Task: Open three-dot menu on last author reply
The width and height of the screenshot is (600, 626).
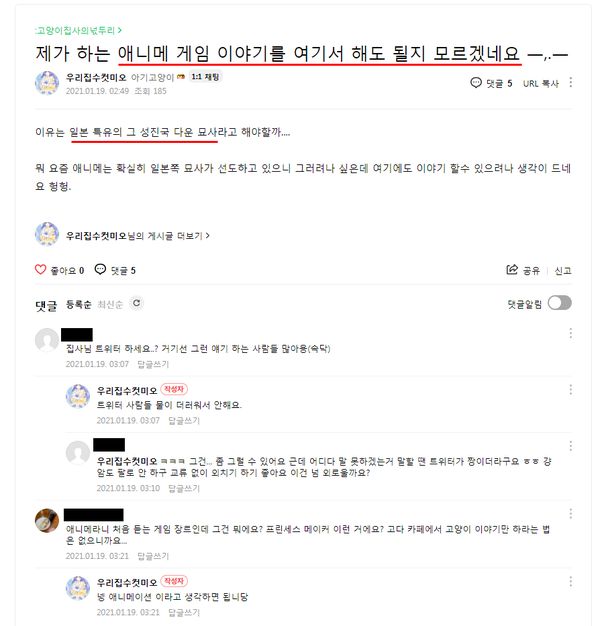Action: click(x=571, y=581)
